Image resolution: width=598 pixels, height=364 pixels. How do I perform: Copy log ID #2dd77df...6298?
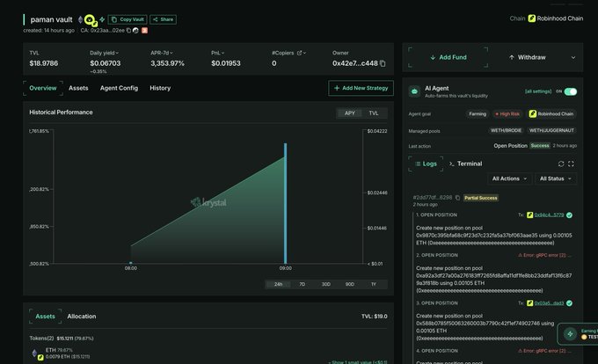click(x=457, y=198)
